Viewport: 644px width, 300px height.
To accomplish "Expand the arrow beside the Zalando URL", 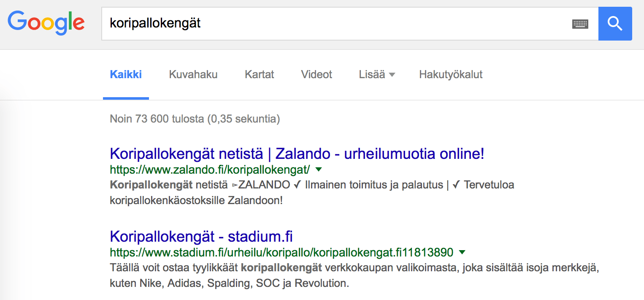I will (x=319, y=169).
